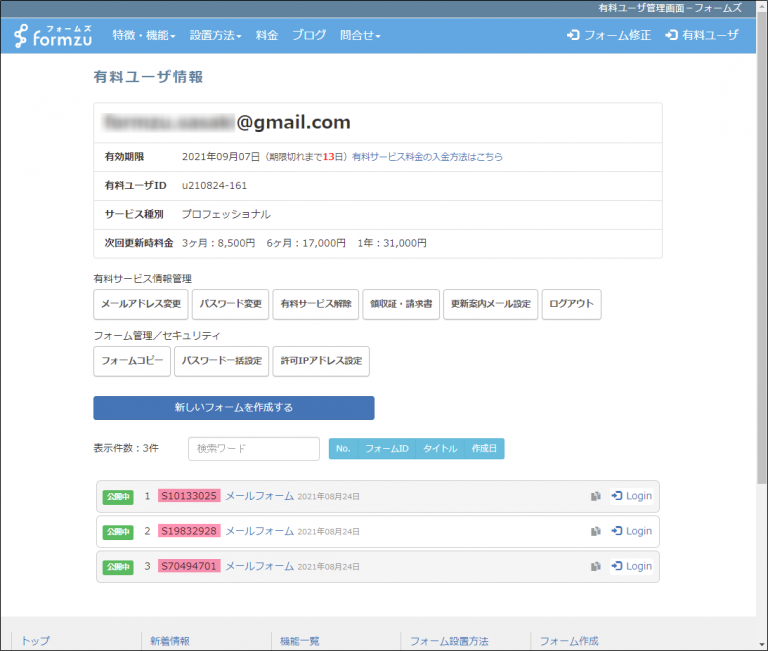Viewport: 768px width, 651px height.
Task: Click form ID S70494701
Action: [x=189, y=566]
